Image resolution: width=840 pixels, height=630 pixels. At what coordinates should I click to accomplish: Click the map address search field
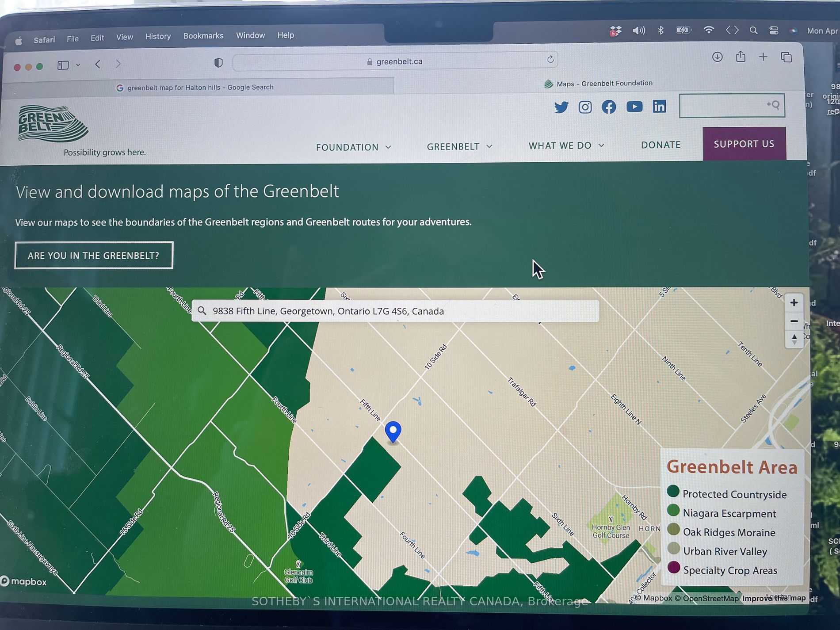[395, 311]
